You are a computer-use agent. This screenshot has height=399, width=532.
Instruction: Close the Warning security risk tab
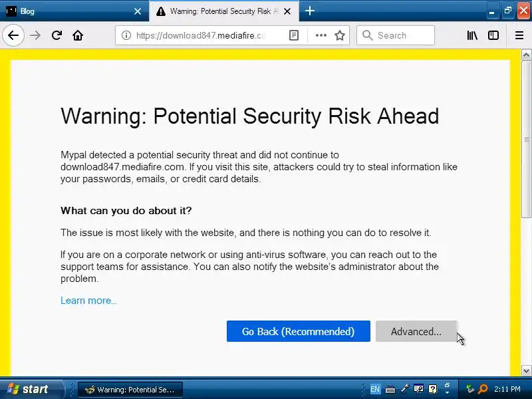[x=287, y=11]
